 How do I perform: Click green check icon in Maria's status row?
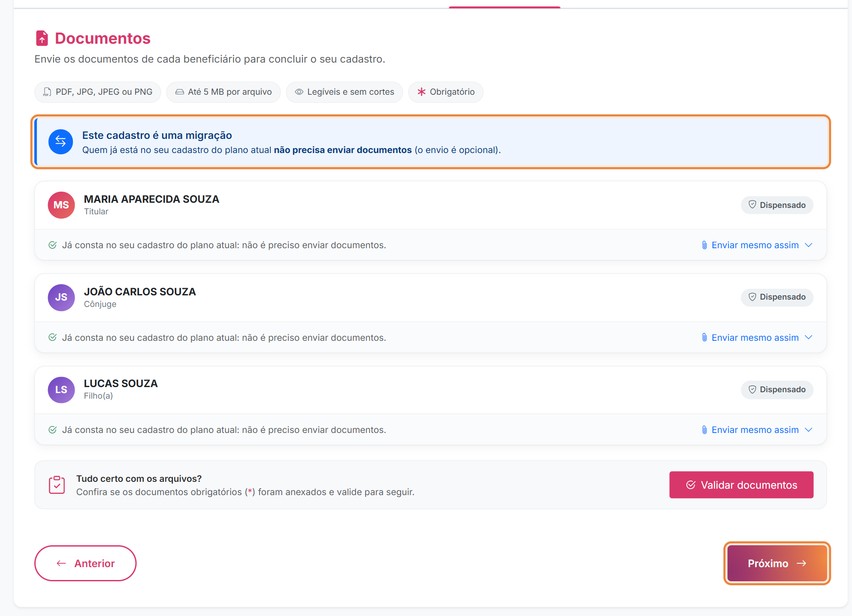53,245
